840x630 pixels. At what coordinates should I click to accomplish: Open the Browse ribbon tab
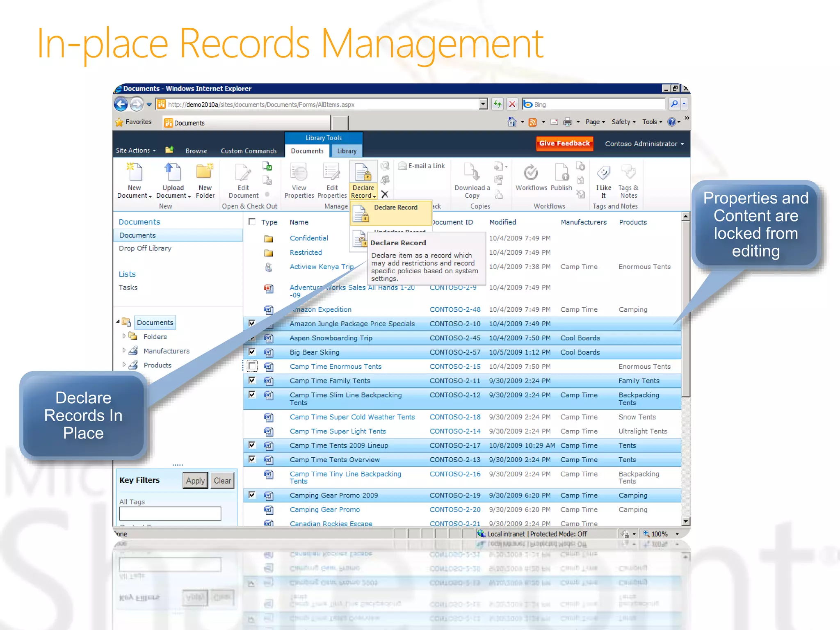pyautogui.click(x=196, y=151)
